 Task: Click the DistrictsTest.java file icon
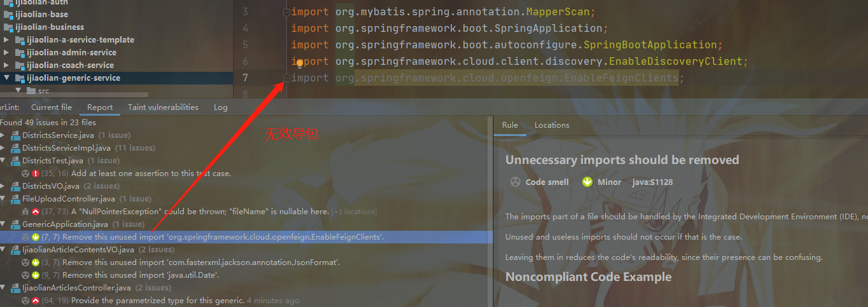tap(15, 161)
